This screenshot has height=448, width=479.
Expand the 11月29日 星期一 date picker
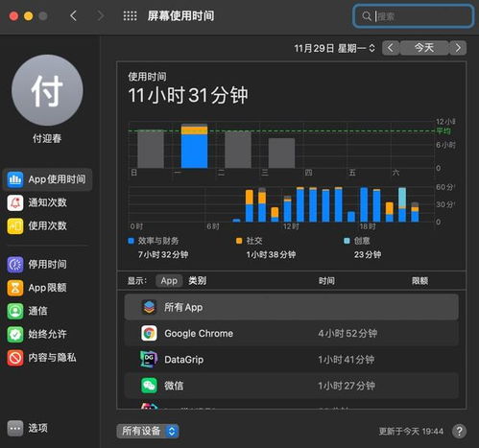(x=334, y=48)
